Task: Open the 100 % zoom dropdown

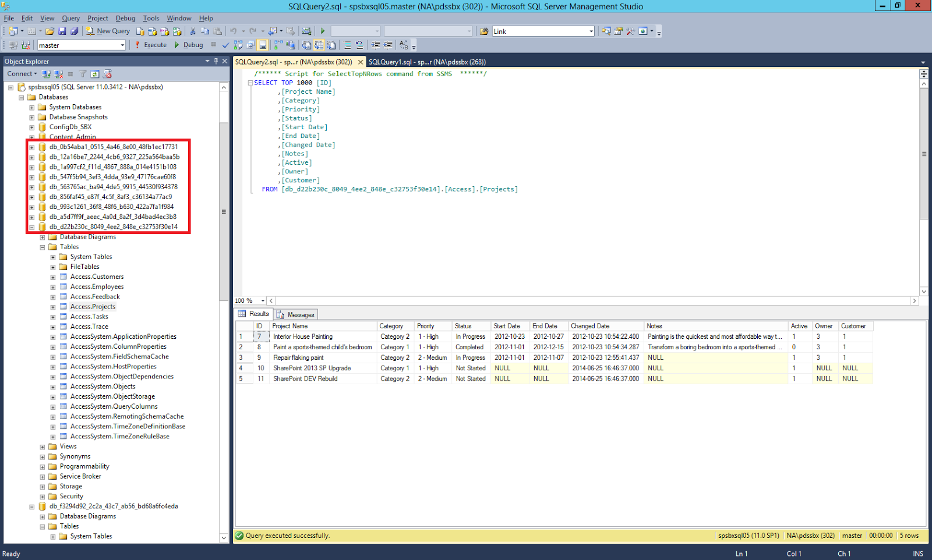Action: pyautogui.click(x=263, y=301)
